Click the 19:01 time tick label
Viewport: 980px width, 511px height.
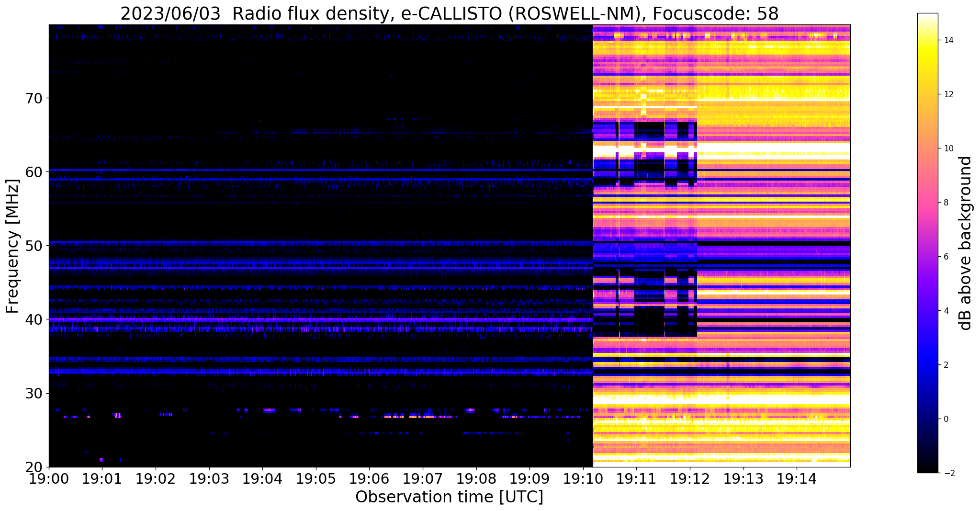[x=102, y=478]
